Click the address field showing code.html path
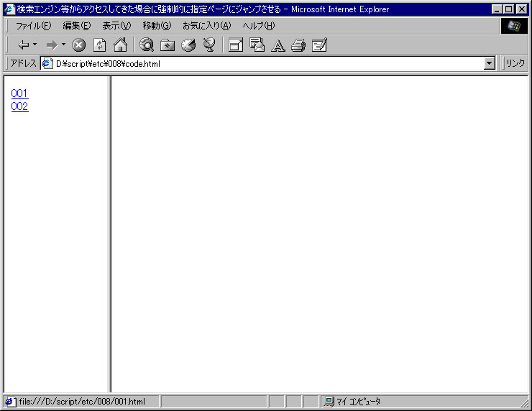532x411 pixels. [268, 63]
